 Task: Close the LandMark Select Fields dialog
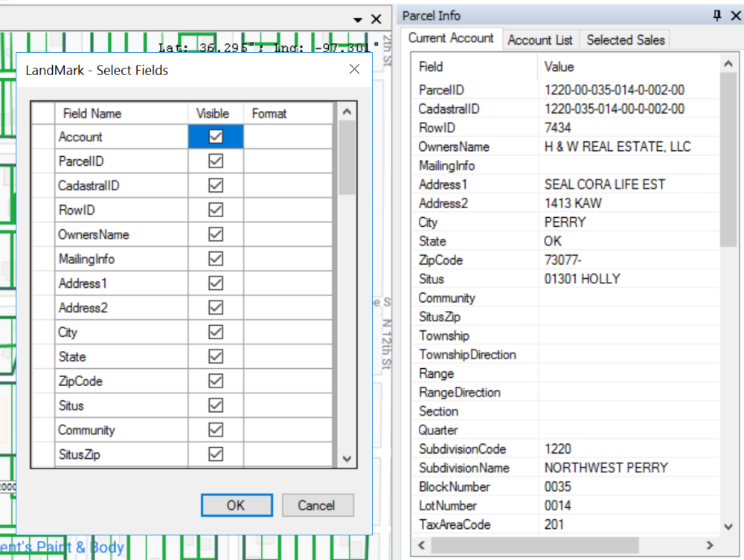(354, 69)
